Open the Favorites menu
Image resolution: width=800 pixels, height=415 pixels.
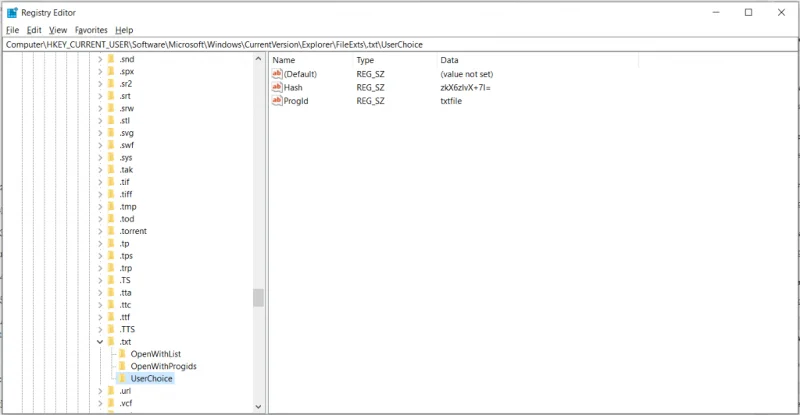click(91, 30)
